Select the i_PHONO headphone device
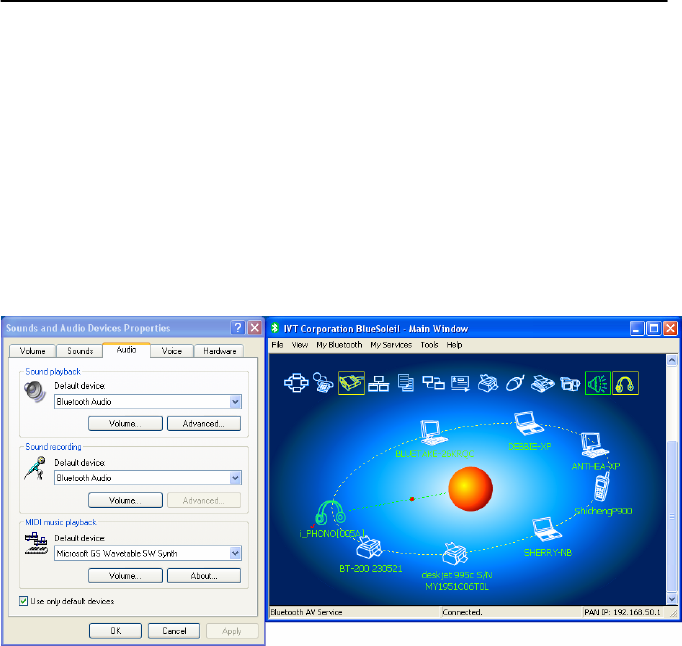This screenshot has height=646, width=682. pos(331,513)
